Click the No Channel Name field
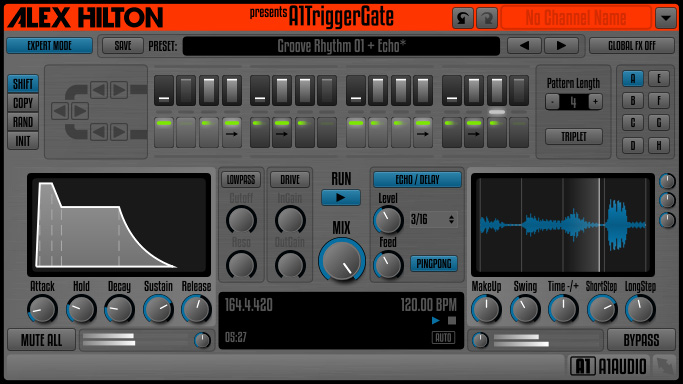683x384 pixels. (x=576, y=18)
